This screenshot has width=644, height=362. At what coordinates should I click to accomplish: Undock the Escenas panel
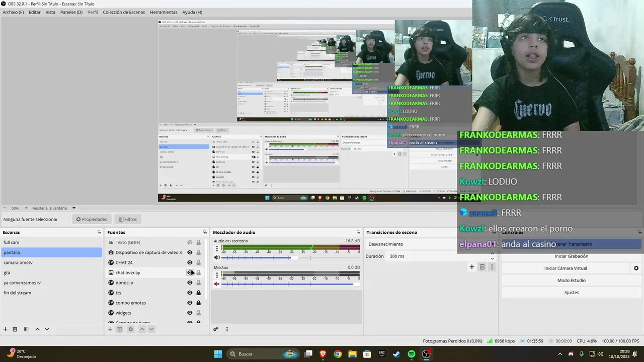click(99, 232)
